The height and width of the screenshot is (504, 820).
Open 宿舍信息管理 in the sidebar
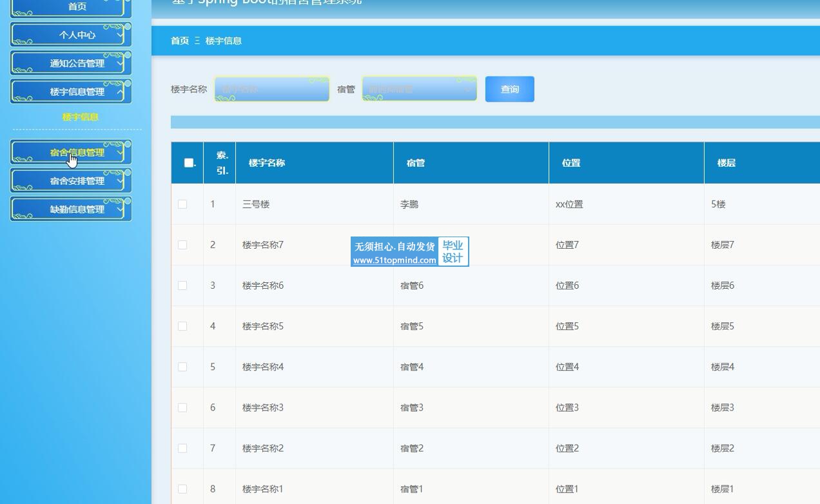(77, 153)
